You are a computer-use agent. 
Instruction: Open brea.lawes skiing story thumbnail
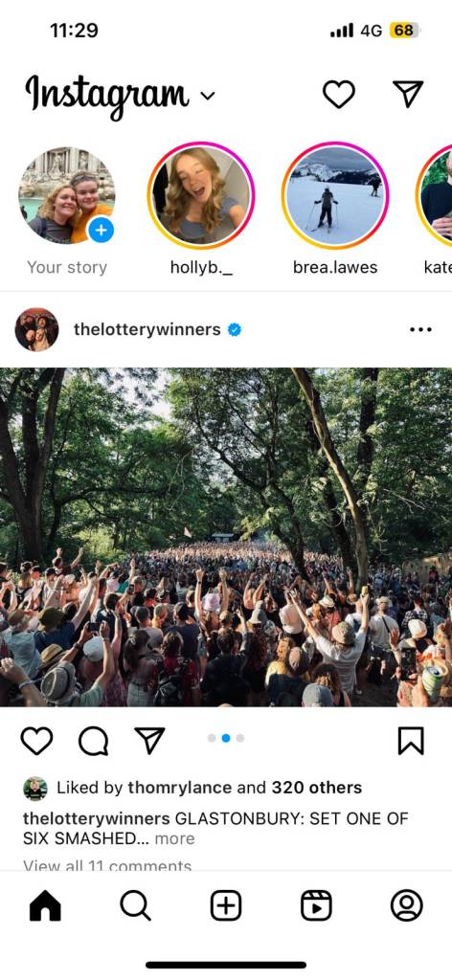coord(335,195)
